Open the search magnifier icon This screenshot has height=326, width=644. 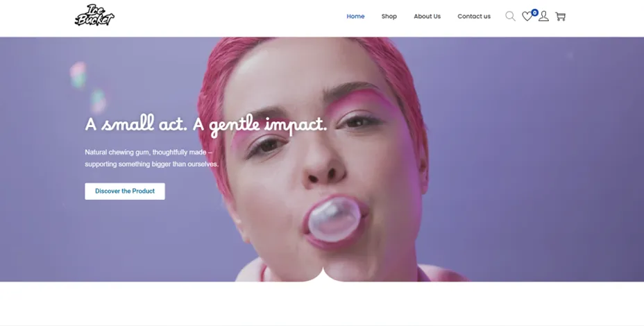tap(510, 16)
